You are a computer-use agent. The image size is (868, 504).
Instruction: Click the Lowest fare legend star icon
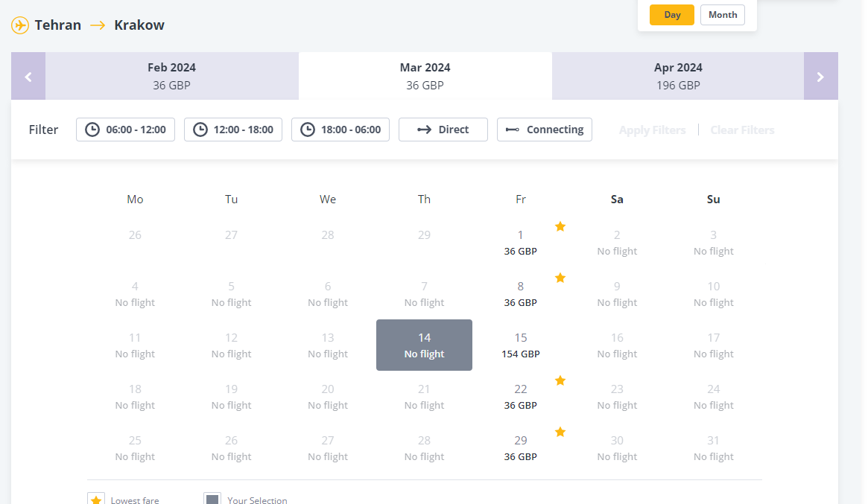click(96, 499)
